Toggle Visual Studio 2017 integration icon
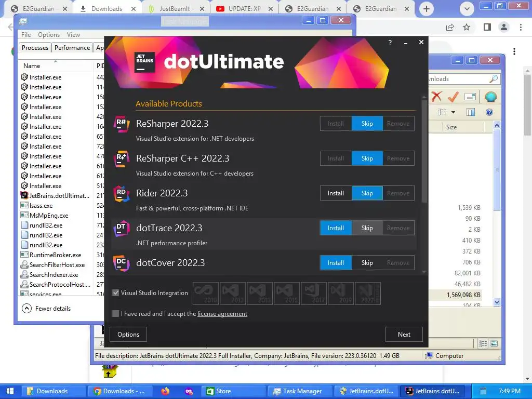Screen dimensions: 532x399 pyautogui.click(x=314, y=294)
